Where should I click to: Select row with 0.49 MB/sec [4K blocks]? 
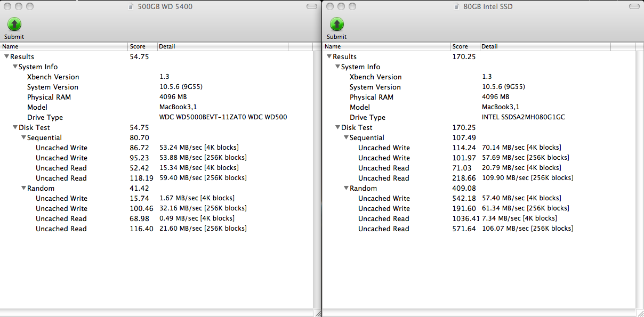click(x=156, y=218)
